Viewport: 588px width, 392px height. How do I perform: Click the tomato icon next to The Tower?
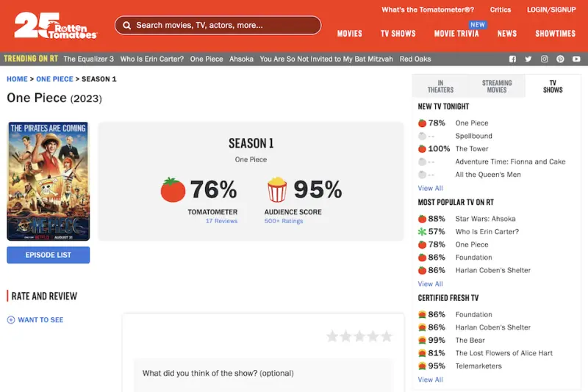422,148
